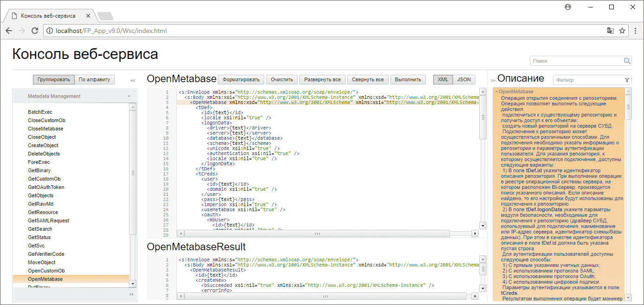Image resolution: width=644 pixels, height=305 pixels.
Task: Collapse the left operations panel with «<<»
Action: pos(133,80)
